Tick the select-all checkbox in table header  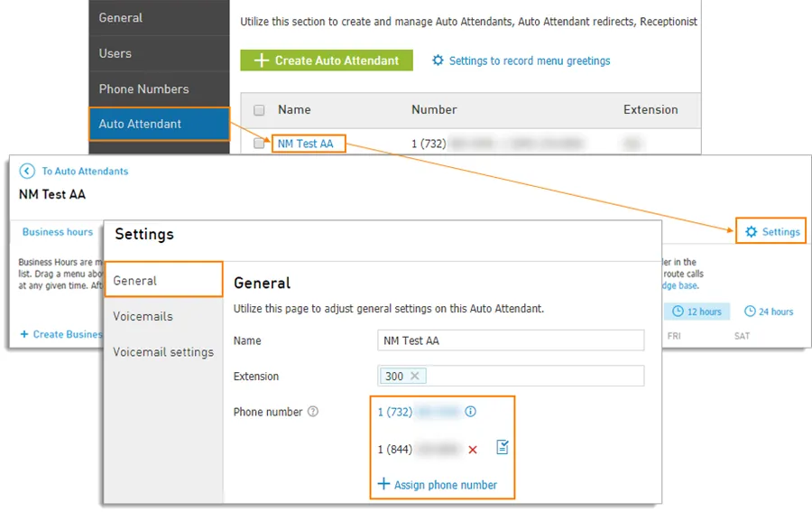(259, 110)
